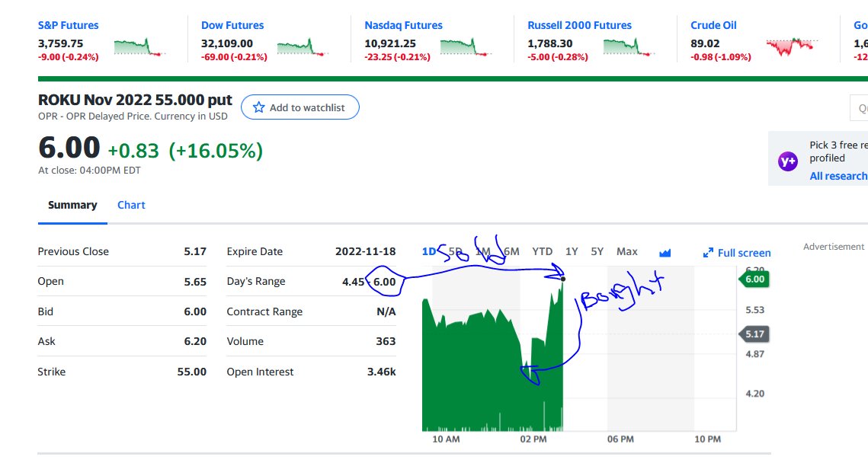Click the purple Y+ research icon
868x463 pixels.
click(788, 161)
